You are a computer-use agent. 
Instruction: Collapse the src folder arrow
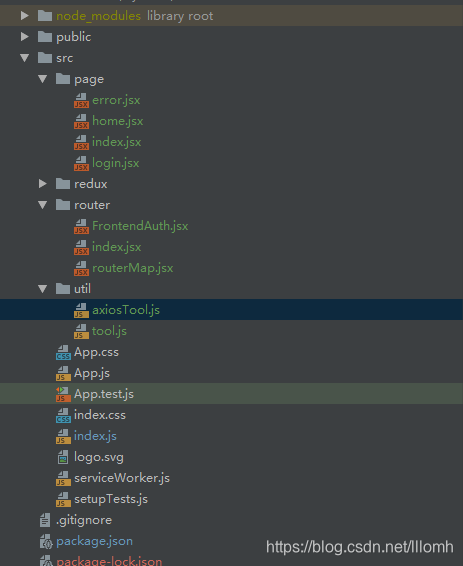point(25,58)
